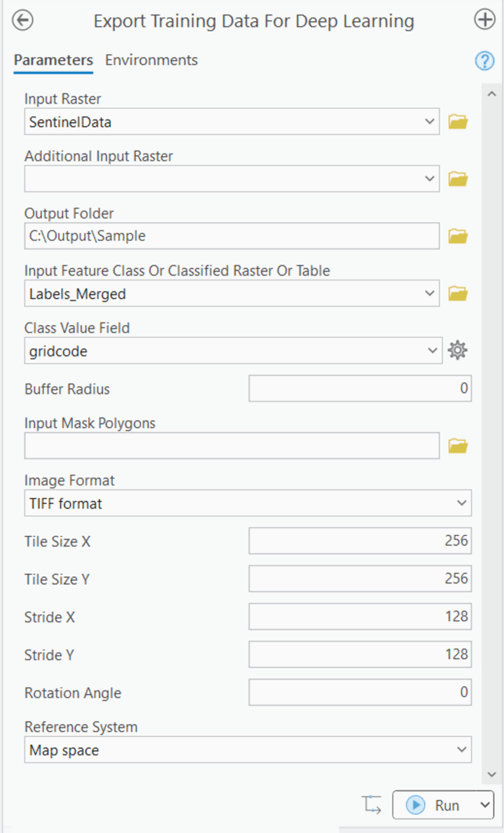Browse for an Additional Input Raster
This screenshot has width=504, height=833.
pyautogui.click(x=457, y=178)
